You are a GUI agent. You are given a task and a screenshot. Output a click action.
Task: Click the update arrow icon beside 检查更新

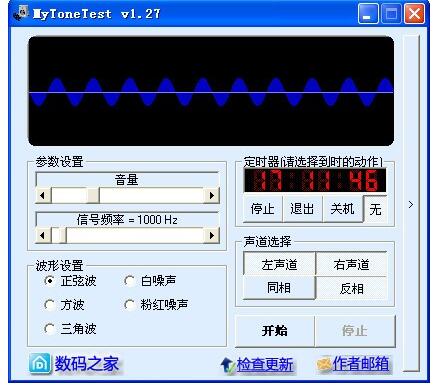[228, 365]
